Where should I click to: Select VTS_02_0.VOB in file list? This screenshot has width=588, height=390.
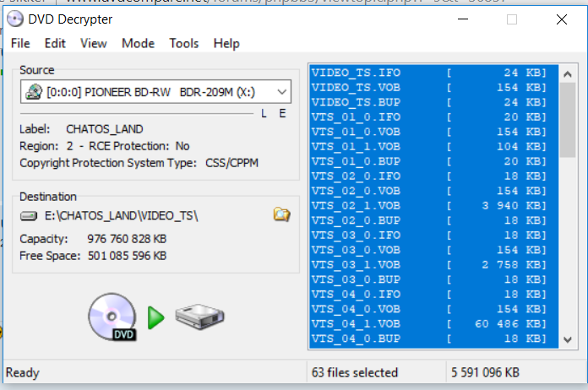click(434, 191)
